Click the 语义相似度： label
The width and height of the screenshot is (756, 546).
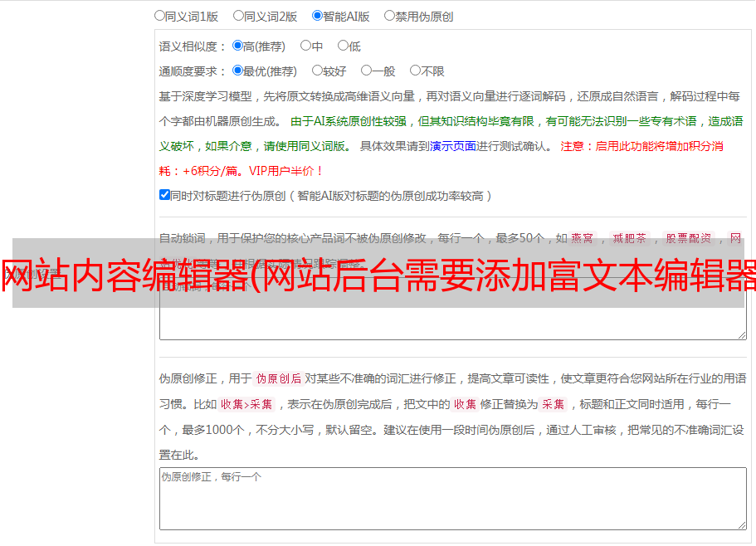tap(193, 46)
